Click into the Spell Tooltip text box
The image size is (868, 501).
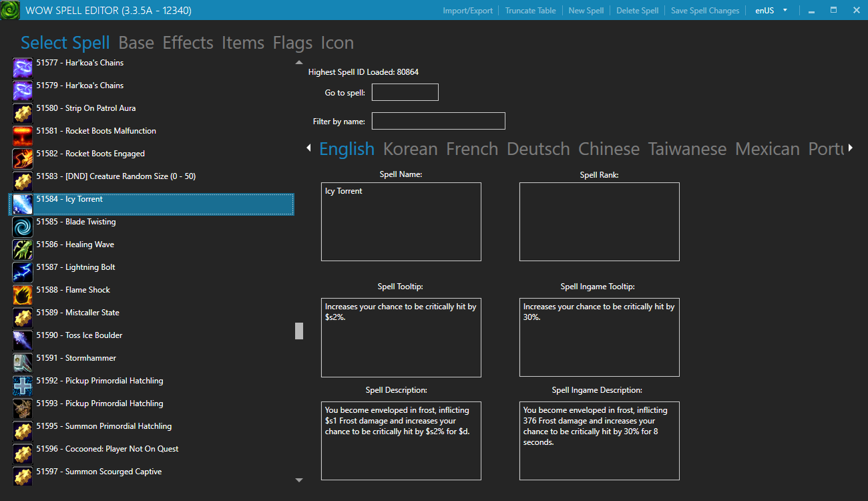[401, 337]
